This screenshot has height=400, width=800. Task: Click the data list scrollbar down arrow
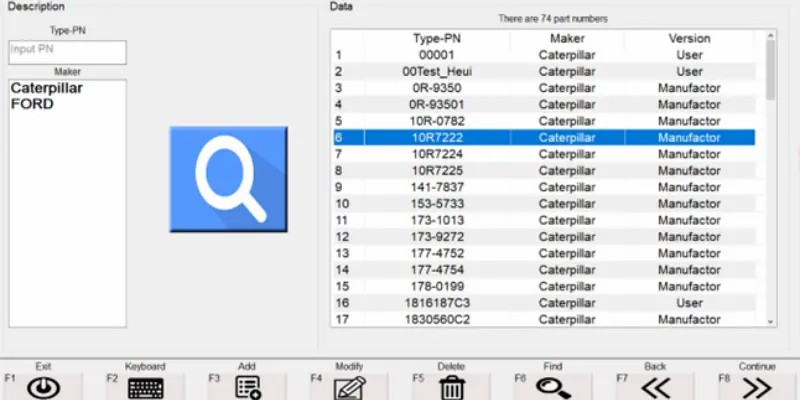click(x=770, y=322)
